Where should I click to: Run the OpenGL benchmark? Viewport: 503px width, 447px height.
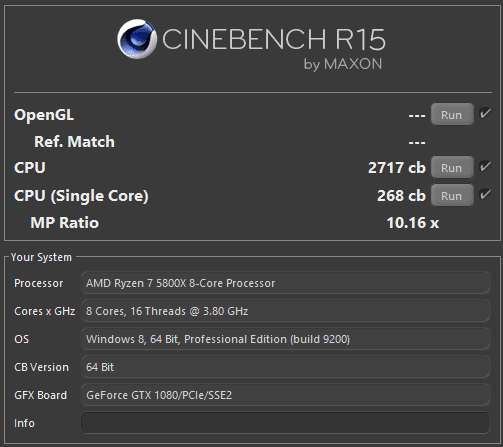[452, 115]
